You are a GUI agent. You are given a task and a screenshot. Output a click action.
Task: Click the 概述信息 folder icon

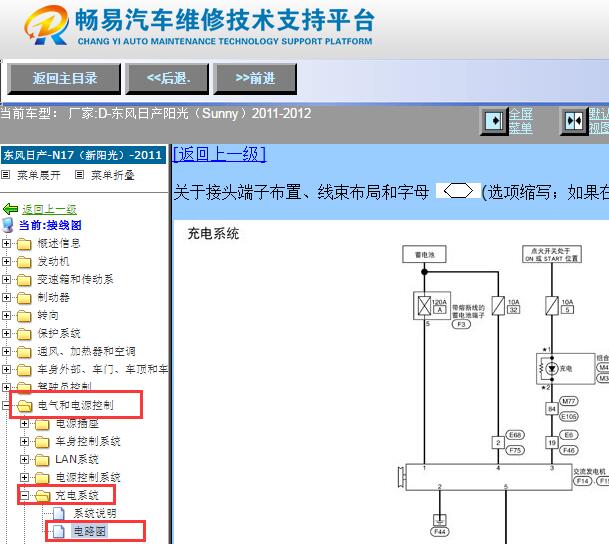[x=24, y=244]
